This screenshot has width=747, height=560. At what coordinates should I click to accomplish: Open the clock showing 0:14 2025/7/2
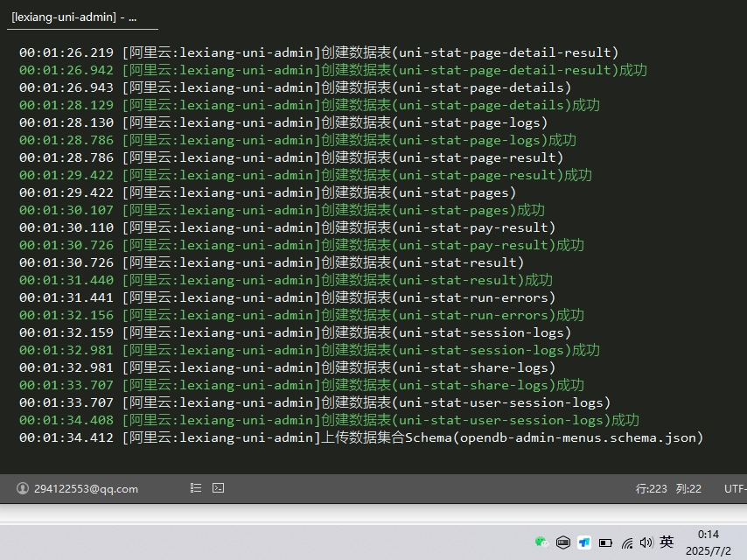[x=708, y=542]
